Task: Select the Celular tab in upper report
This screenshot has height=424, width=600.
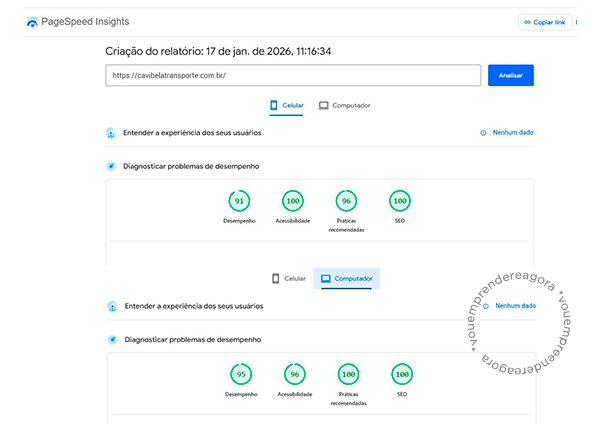Action: pos(287,105)
